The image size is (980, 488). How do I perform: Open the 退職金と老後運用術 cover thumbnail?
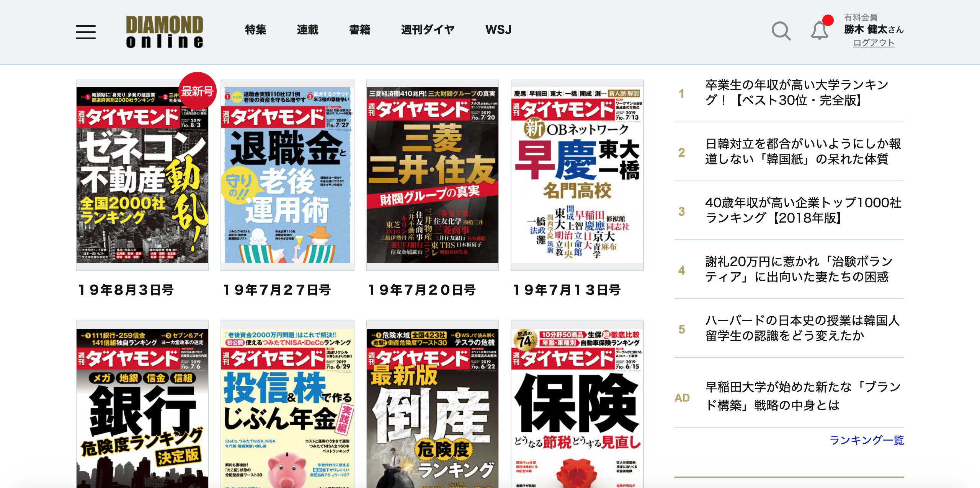pos(287,175)
